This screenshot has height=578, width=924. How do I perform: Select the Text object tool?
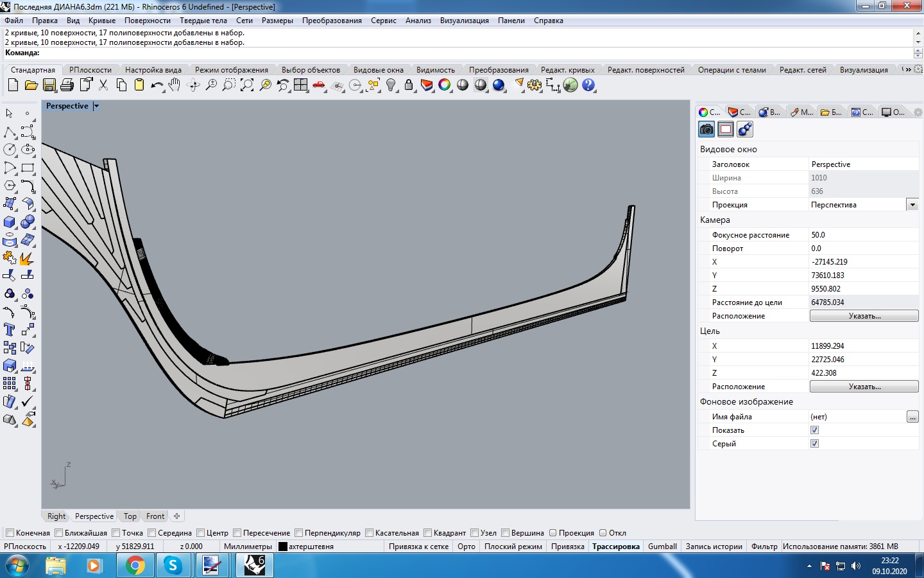[x=10, y=329]
